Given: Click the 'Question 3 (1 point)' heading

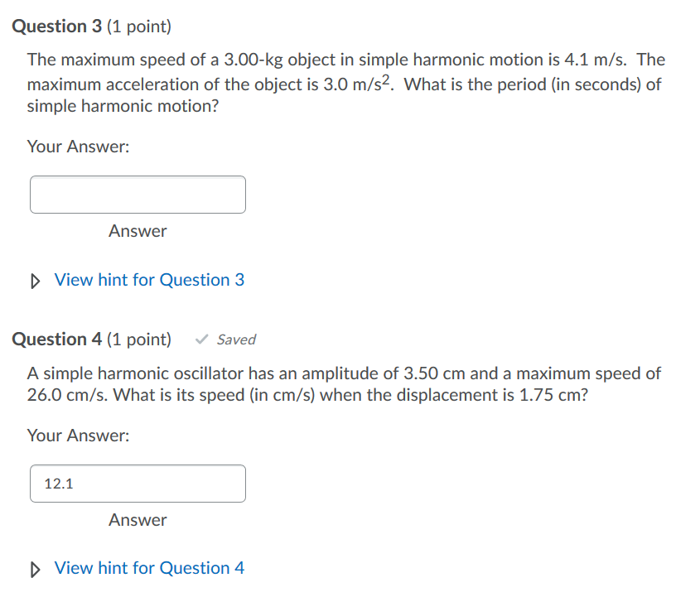Looking at the screenshot, I should coord(92,26).
